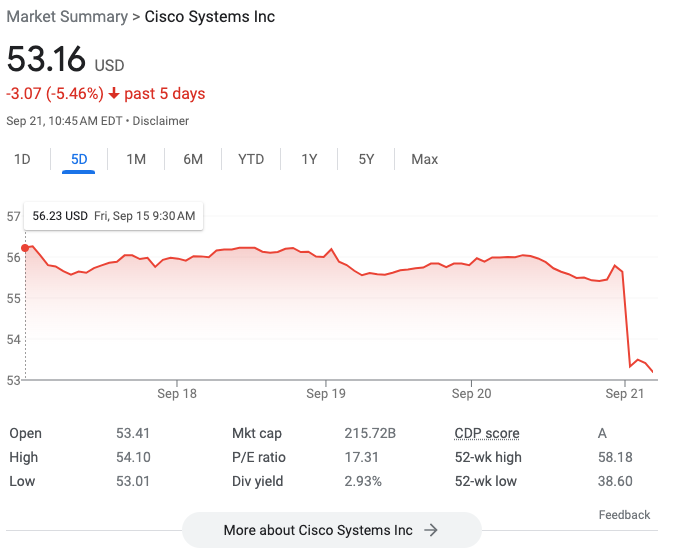Open the Max chart range
Screen dimensions: 696x549
pyautogui.click(x=424, y=159)
